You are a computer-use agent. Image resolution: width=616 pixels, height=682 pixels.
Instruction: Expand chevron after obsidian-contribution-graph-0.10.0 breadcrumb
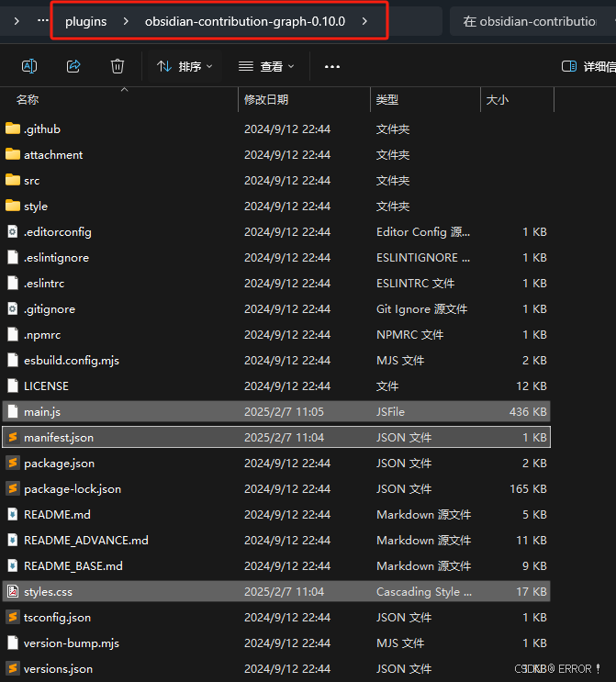tap(364, 21)
